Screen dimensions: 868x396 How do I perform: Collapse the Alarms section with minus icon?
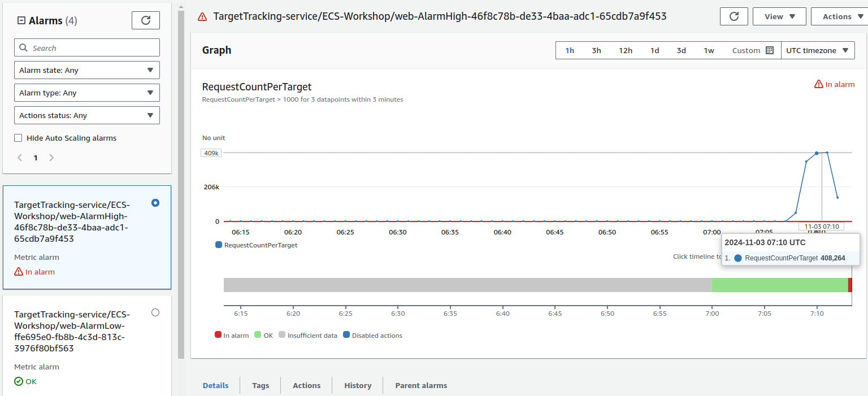click(21, 21)
